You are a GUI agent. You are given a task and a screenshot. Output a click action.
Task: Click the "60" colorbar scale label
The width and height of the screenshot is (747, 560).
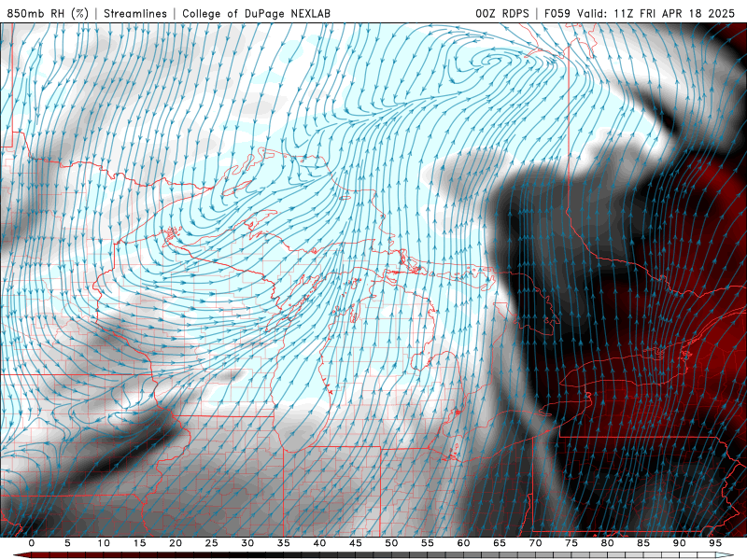pyautogui.click(x=463, y=543)
